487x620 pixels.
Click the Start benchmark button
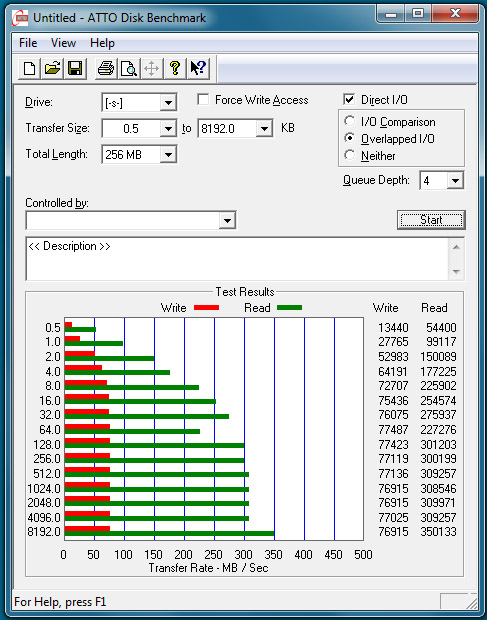(431, 220)
